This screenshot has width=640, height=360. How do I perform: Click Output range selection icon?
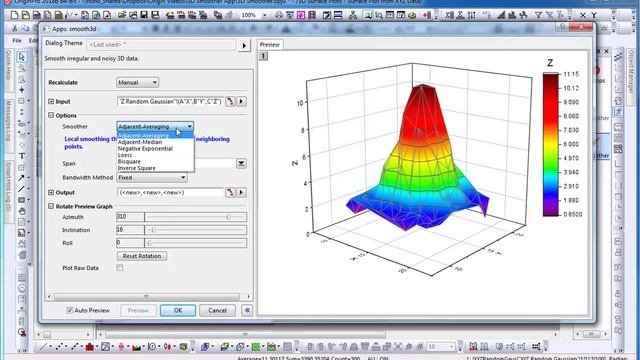click(230, 192)
